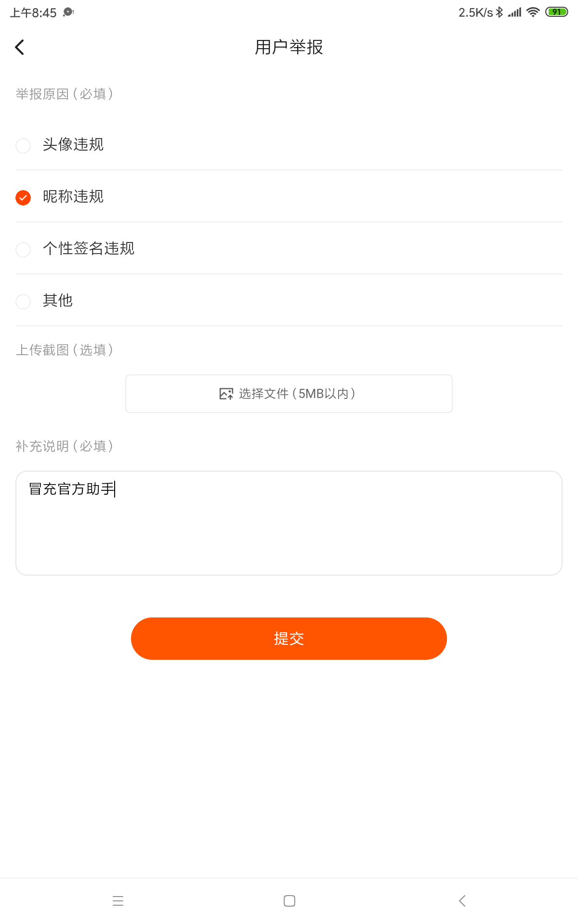This screenshot has height=924, width=578.
Task: Click the 个性签名违规 label text
Action: click(x=89, y=248)
